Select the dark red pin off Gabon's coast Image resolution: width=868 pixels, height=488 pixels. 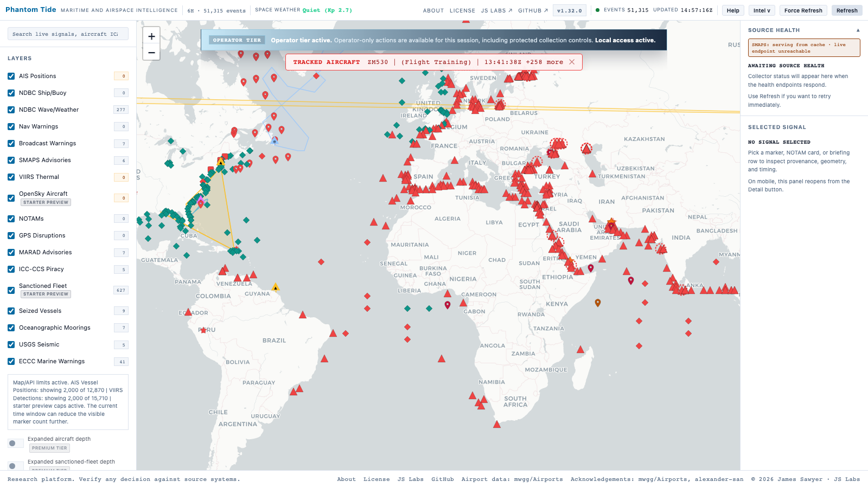click(448, 305)
